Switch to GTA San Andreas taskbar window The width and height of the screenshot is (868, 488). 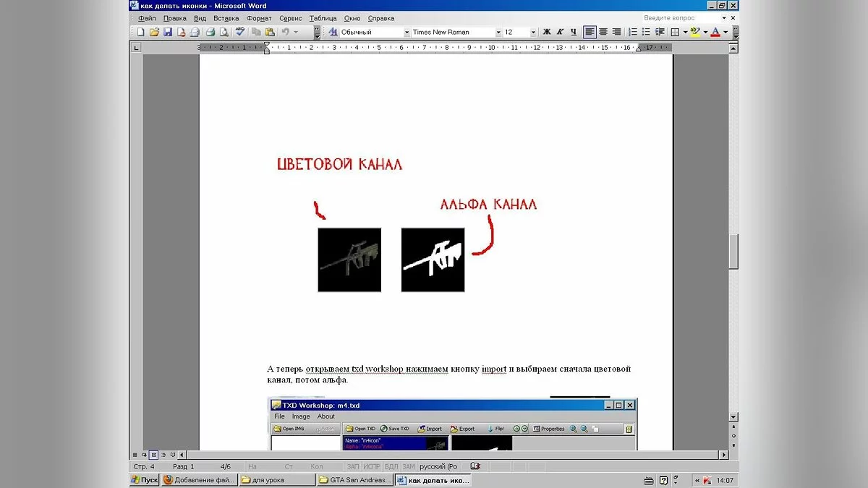point(355,479)
